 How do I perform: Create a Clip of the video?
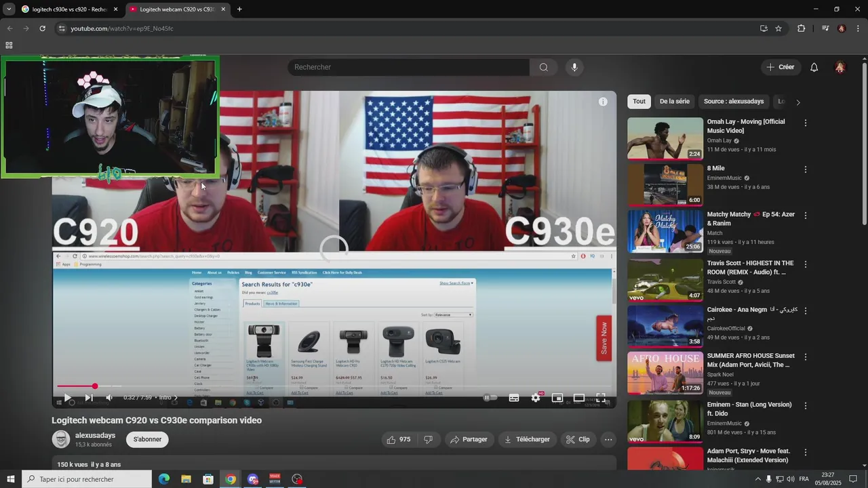pos(578,439)
